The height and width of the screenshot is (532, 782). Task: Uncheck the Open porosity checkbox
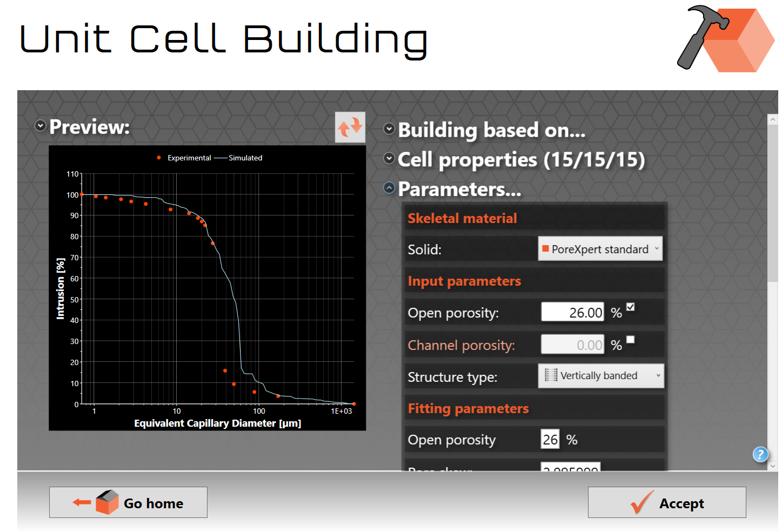(631, 306)
